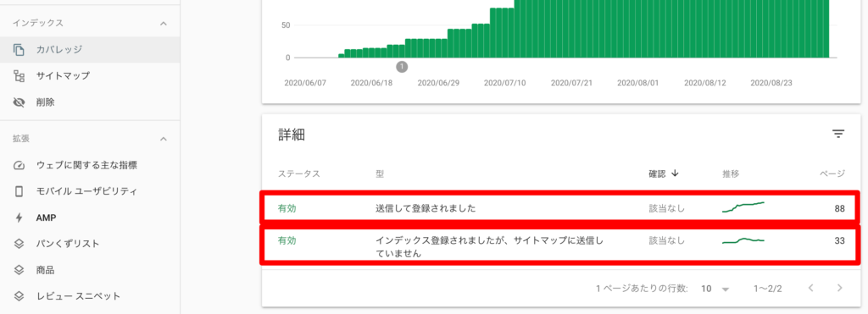868x314 pixels.
Task: Open 送信して登録されました row
Action: (560, 208)
